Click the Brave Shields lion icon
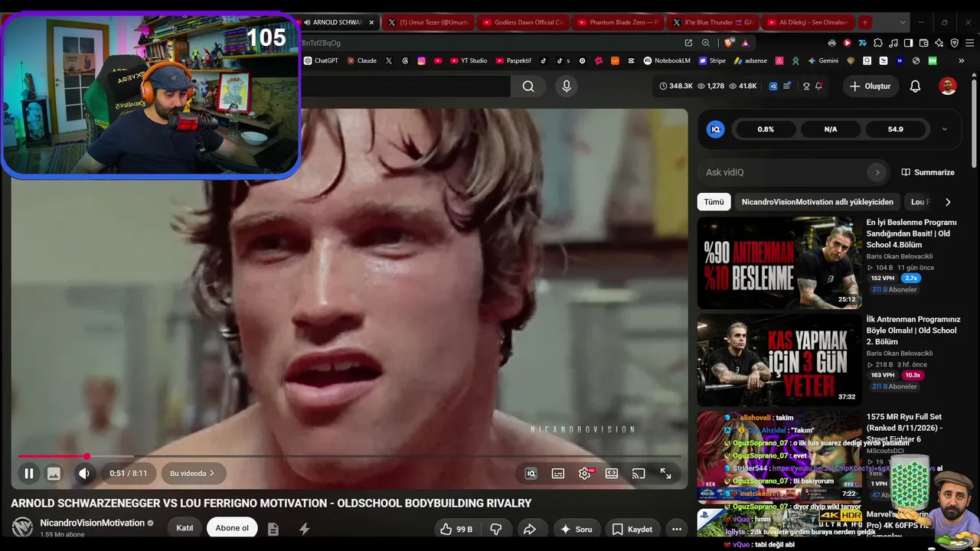This screenshot has width=980, height=551. [x=728, y=43]
